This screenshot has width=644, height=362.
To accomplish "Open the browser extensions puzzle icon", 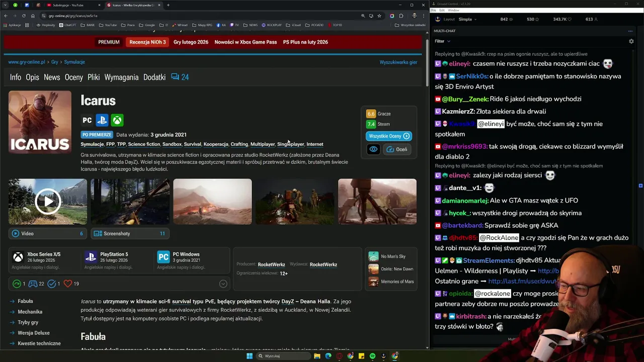I will (x=401, y=16).
